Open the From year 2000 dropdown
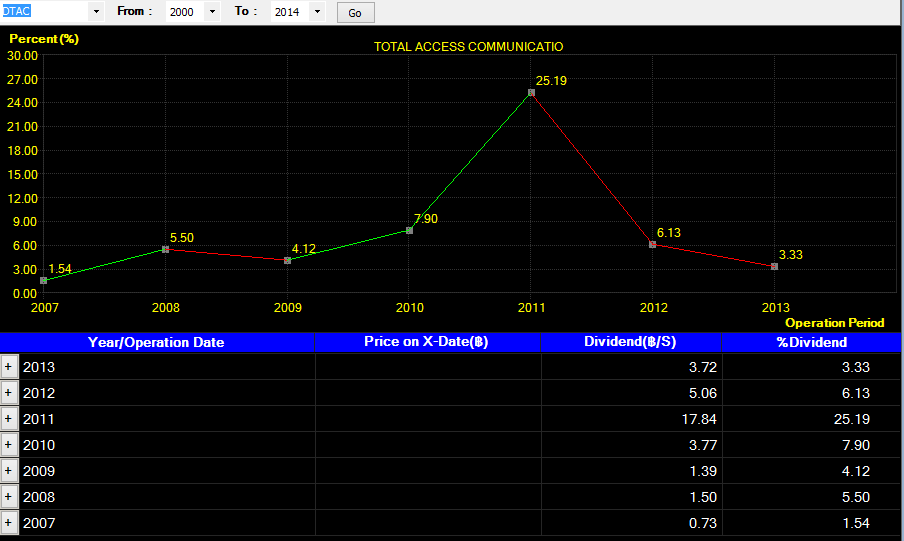The height and width of the screenshot is (541, 904). click(212, 12)
